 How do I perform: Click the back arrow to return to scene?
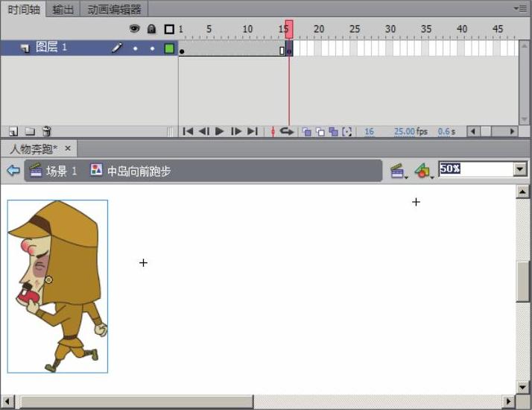13,171
